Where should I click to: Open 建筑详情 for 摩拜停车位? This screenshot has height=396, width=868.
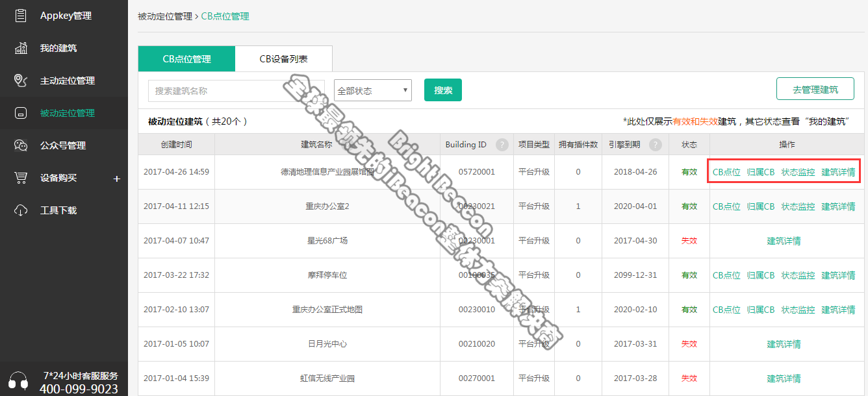click(838, 275)
